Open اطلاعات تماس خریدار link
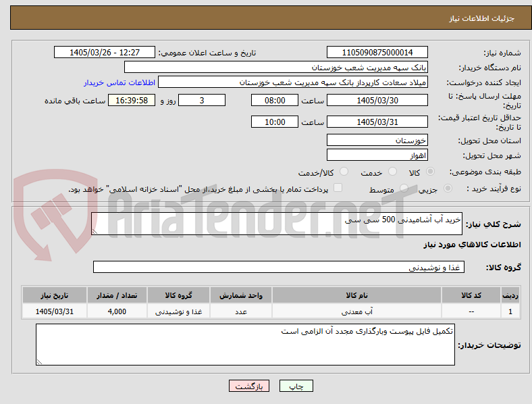532x404 pixels. point(119,82)
